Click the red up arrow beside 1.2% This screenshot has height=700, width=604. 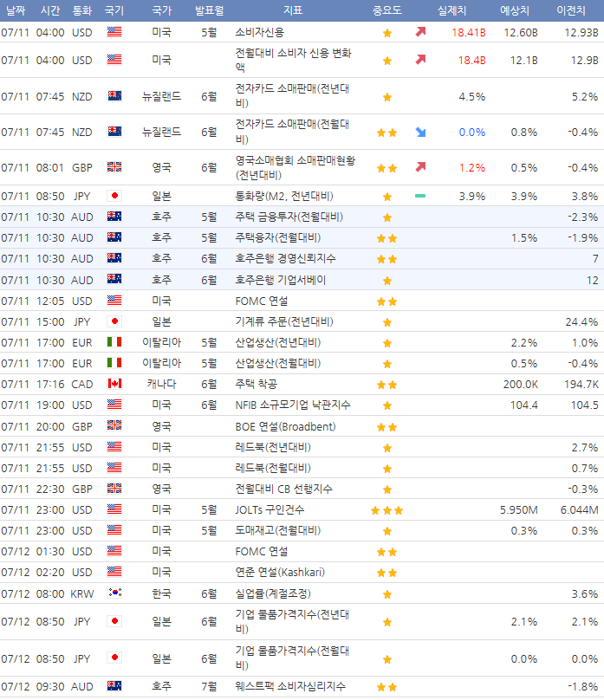(420, 167)
